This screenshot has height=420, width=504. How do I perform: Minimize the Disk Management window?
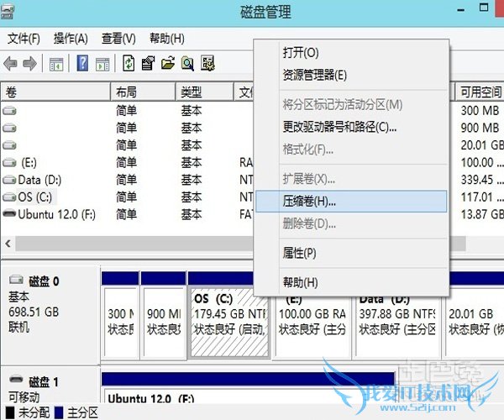pos(460,10)
